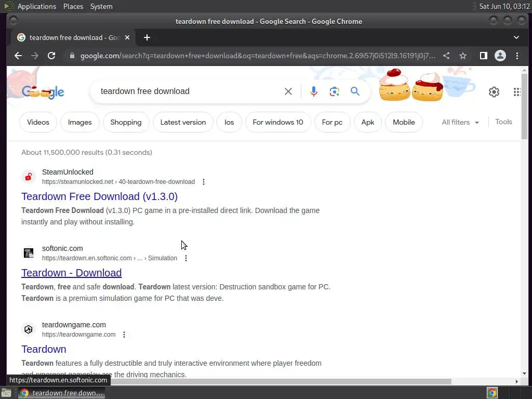The image size is (532, 399).
Task: Open a new browser tab
Action: point(147,37)
